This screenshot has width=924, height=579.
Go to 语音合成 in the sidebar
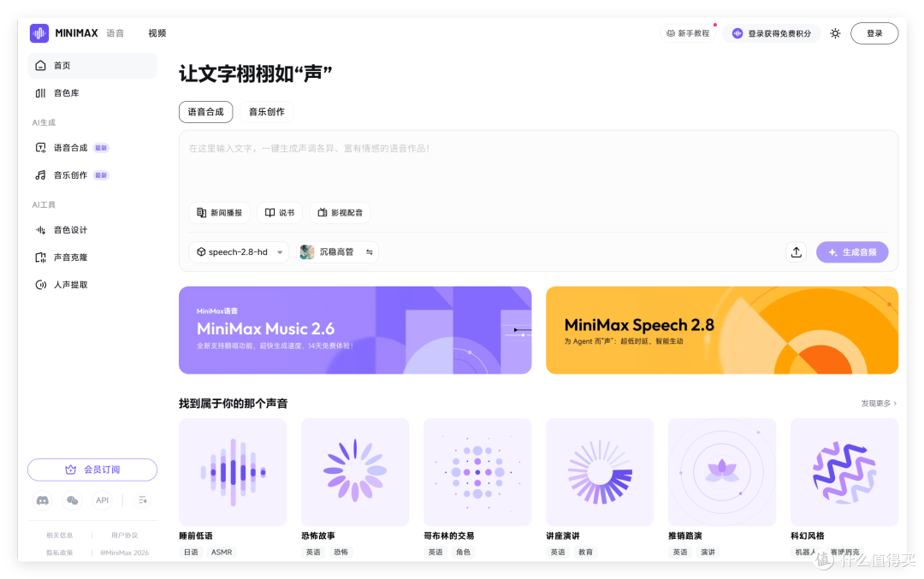tap(92, 148)
